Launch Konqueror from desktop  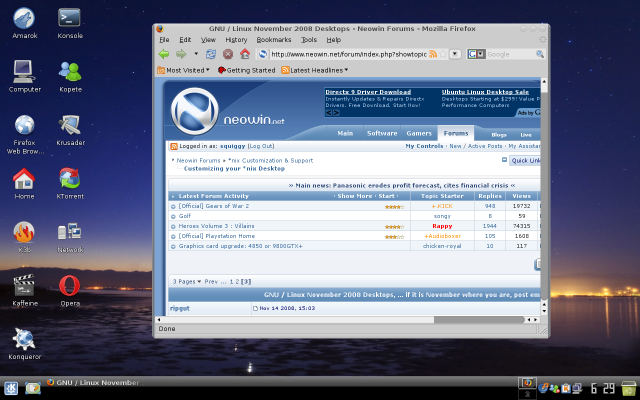[x=24, y=344]
